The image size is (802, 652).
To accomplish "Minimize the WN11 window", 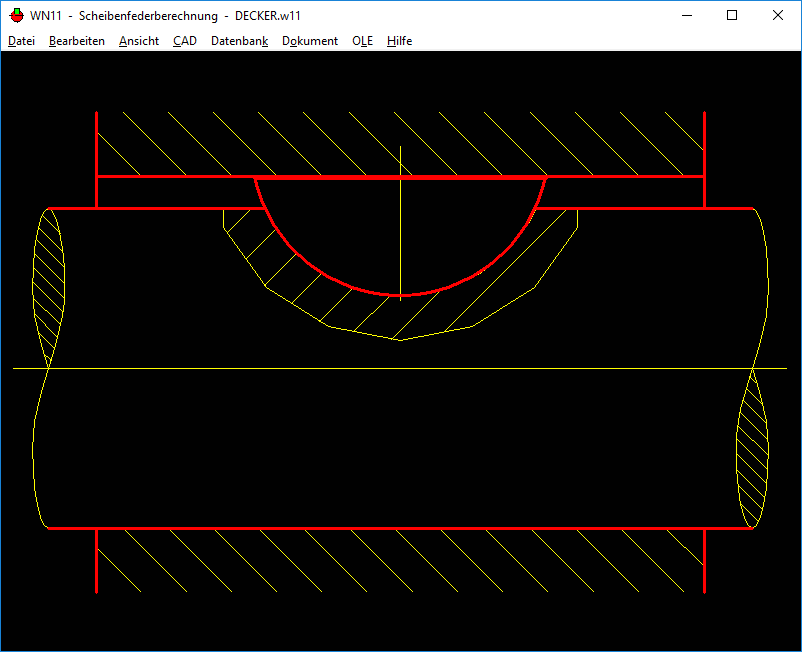I will [x=687, y=16].
